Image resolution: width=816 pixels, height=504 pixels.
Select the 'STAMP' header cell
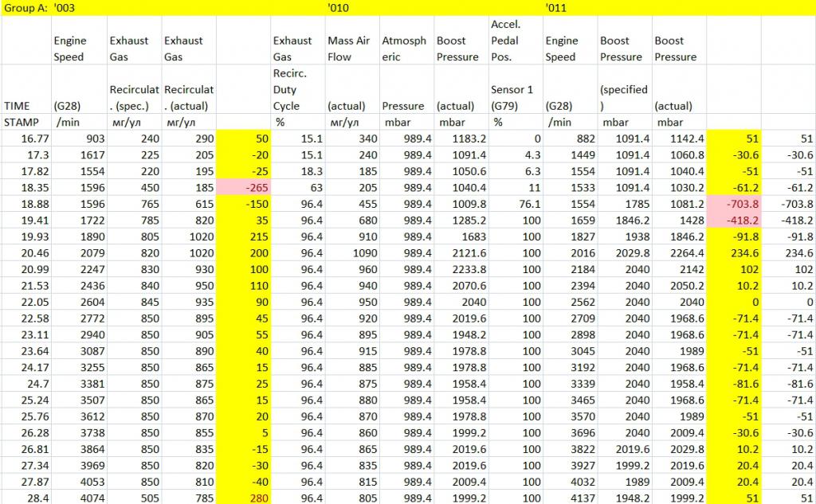[x=26, y=122]
